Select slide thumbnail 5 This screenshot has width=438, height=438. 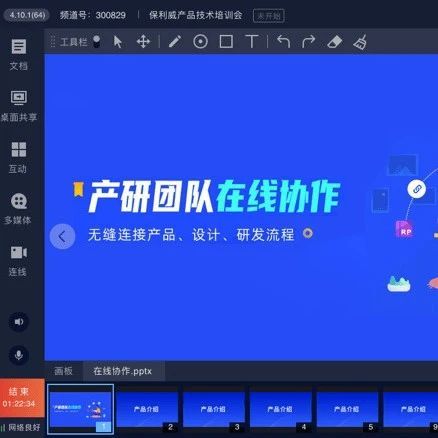tap(347, 410)
